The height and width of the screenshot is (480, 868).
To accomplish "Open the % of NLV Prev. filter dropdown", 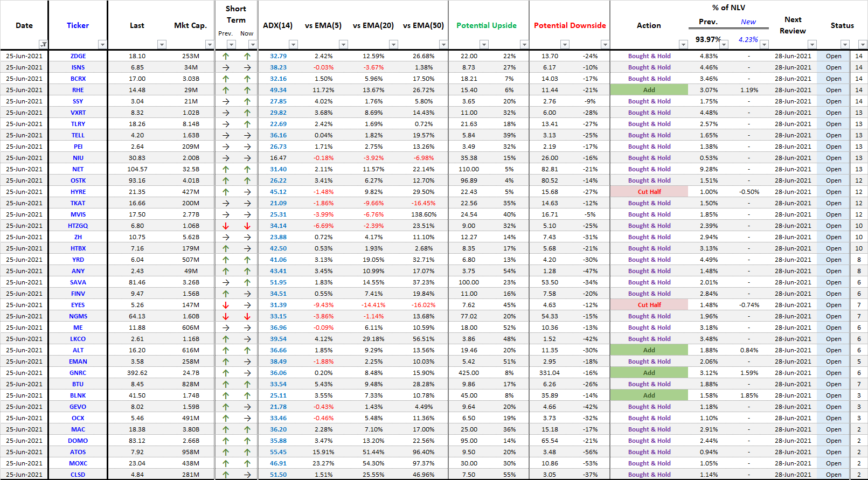I will point(724,44).
